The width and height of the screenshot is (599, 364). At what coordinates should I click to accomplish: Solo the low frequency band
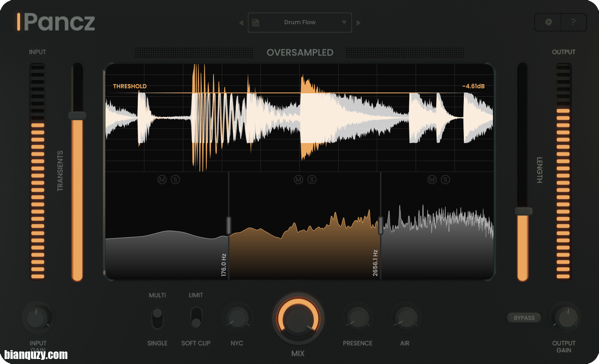(x=175, y=179)
